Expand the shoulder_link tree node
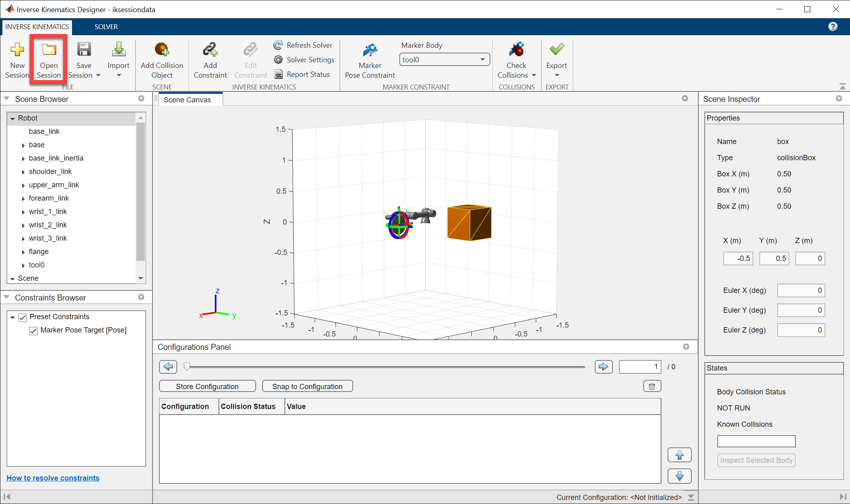 23,172
